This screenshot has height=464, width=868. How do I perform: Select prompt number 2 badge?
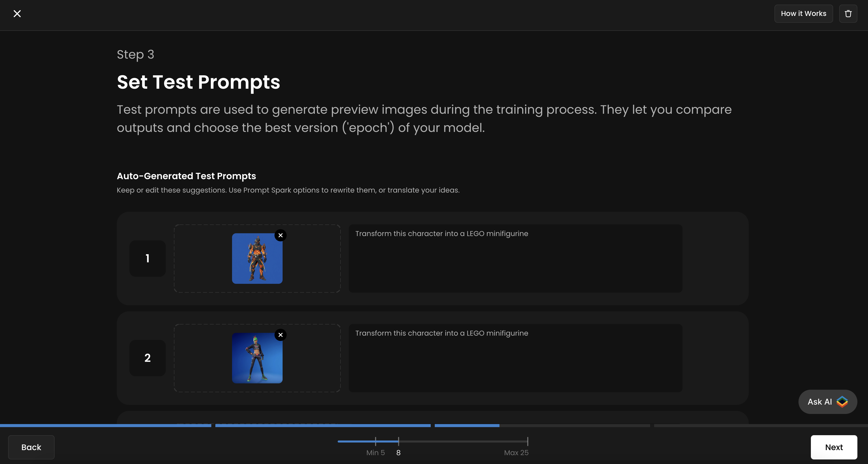(147, 358)
